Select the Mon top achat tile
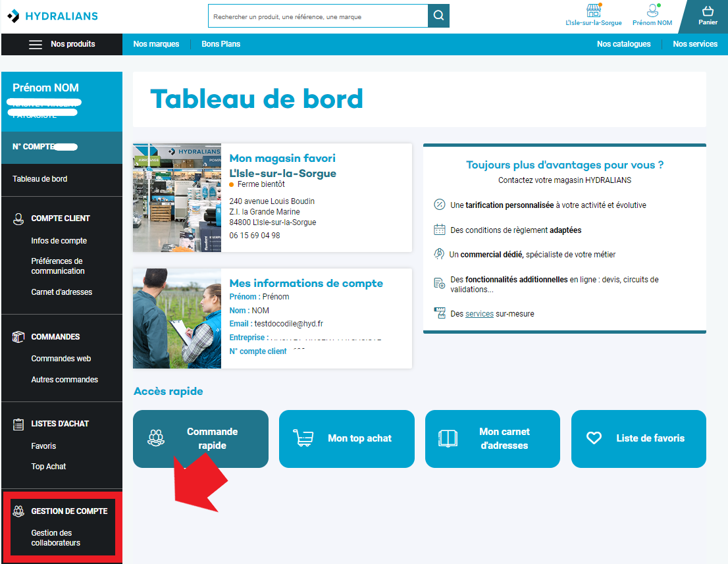 coord(346,439)
